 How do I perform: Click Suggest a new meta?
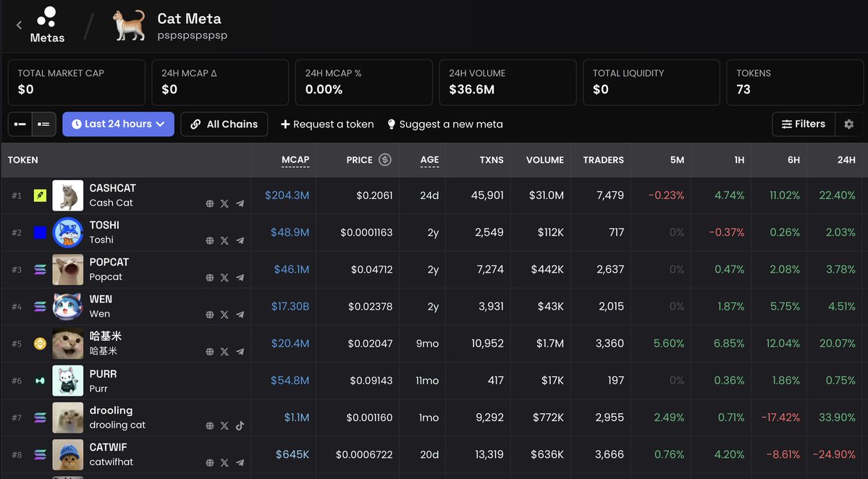coord(445,124)
